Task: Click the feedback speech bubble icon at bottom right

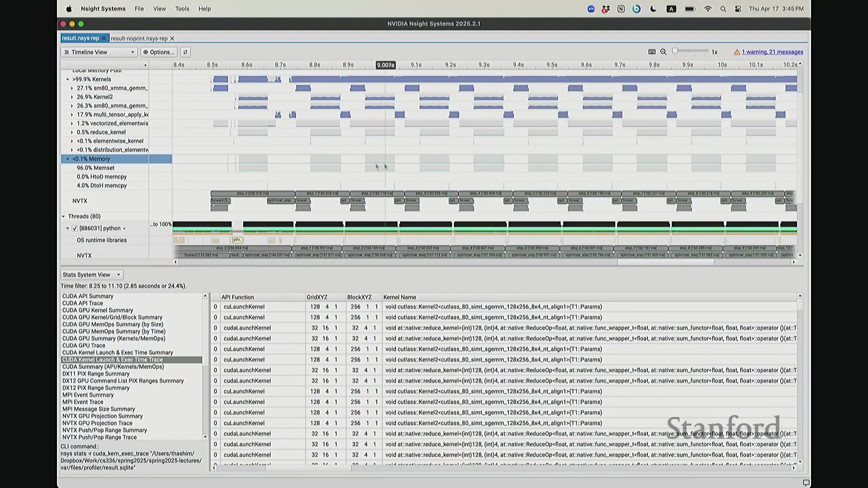Action: 806,483
